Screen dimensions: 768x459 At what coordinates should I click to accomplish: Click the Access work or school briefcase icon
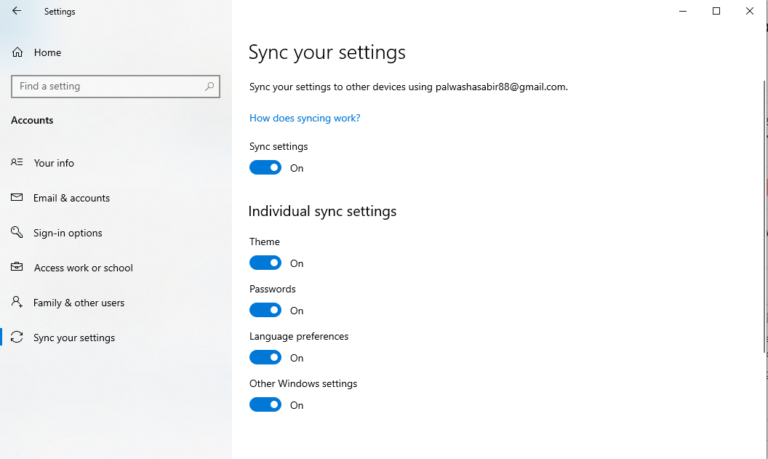click(x=17, y=267)
